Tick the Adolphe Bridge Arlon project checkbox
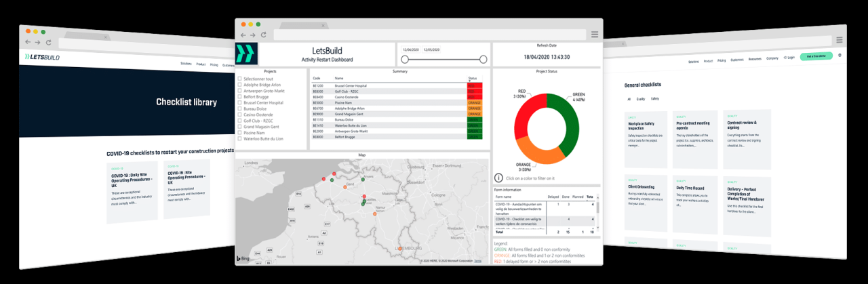The height and width of the screenshot is (284, 868). [240, 85]
